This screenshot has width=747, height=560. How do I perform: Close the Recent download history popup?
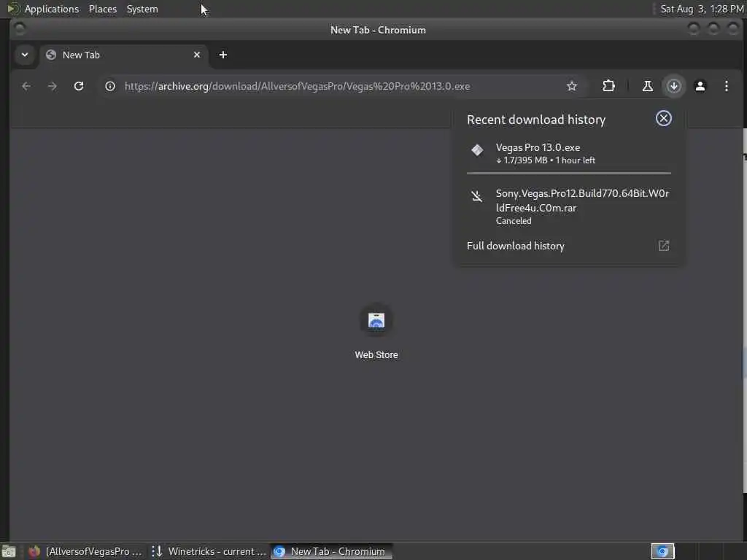pos(664,119)
